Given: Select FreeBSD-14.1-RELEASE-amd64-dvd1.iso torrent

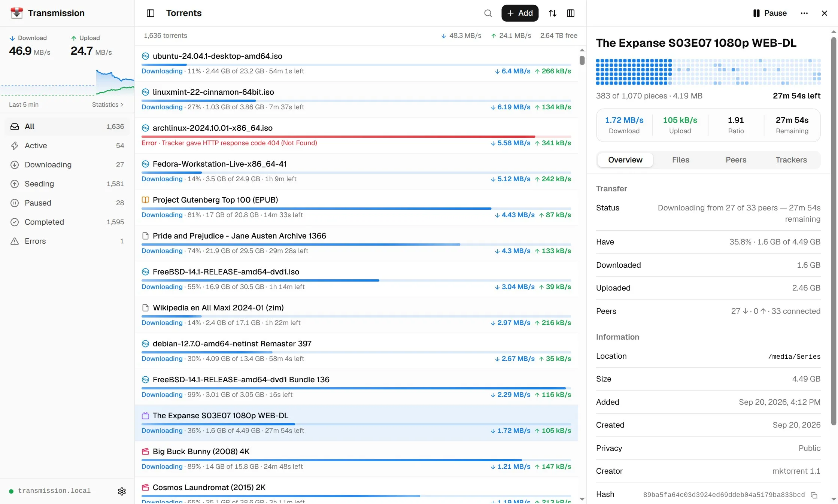Looking at the screenshot, I should 356,279.
